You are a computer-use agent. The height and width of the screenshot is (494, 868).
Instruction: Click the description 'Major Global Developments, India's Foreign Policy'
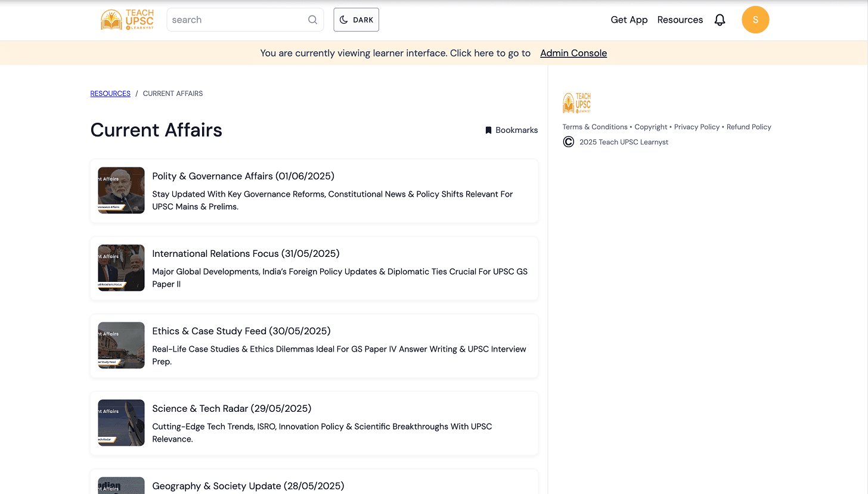(x=340, y=278)
